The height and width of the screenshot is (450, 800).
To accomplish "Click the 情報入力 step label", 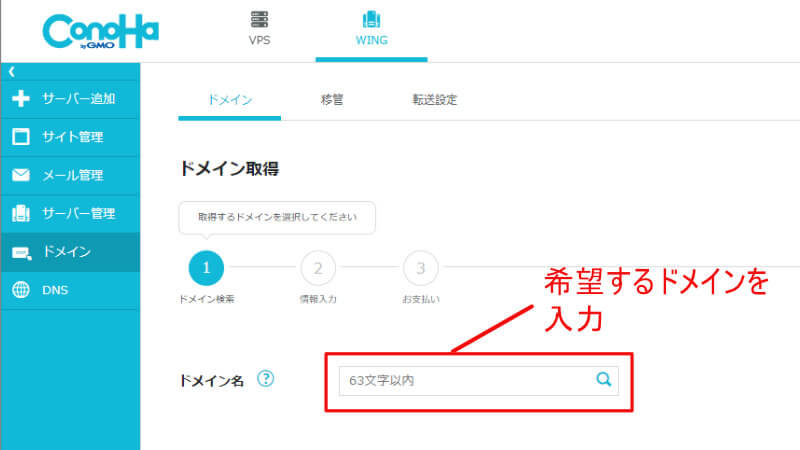I will click(318, 299).
